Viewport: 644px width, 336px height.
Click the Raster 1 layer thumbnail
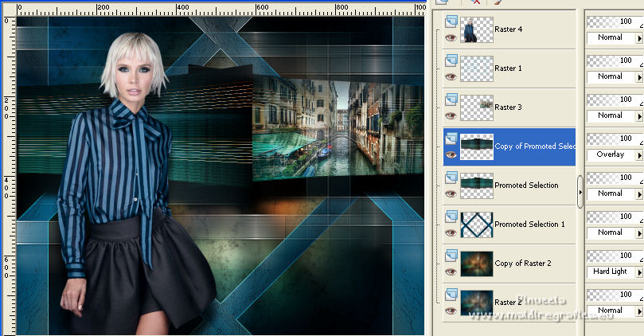pyautogui.click(x=476, y=68)
